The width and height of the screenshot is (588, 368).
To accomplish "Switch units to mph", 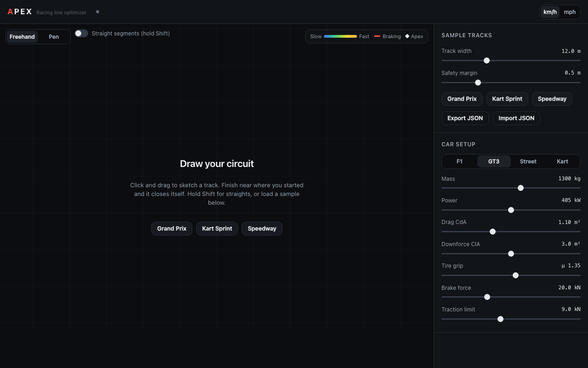I will pos(570,12).
